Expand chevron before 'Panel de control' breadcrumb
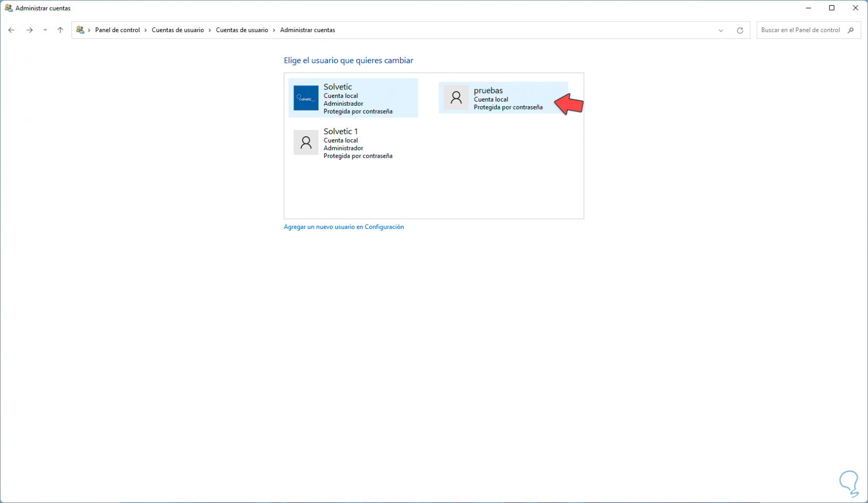 (89, 30)
